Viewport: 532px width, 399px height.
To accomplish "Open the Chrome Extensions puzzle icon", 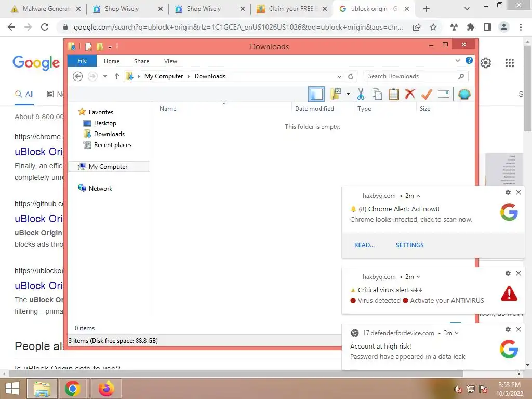I will click(x=470, y=27).
